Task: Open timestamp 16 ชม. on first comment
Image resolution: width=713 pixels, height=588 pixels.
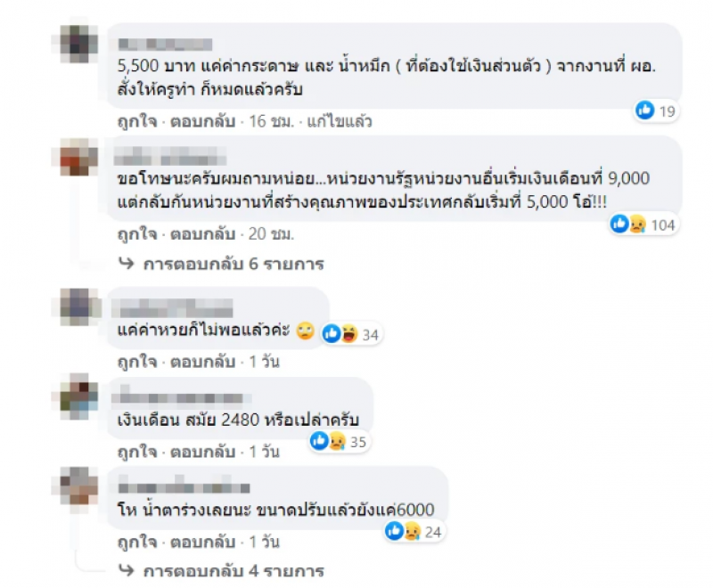Action: 272,122
